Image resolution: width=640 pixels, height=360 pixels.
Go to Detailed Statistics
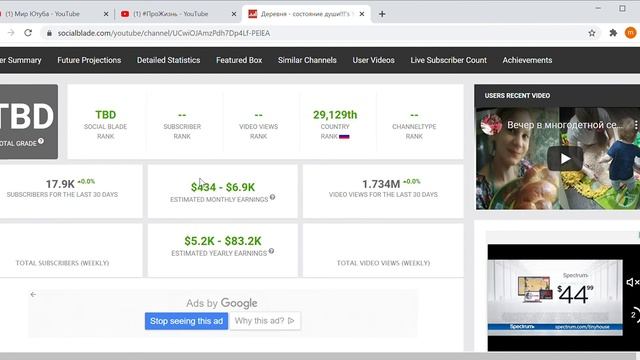tap(169, 60)
